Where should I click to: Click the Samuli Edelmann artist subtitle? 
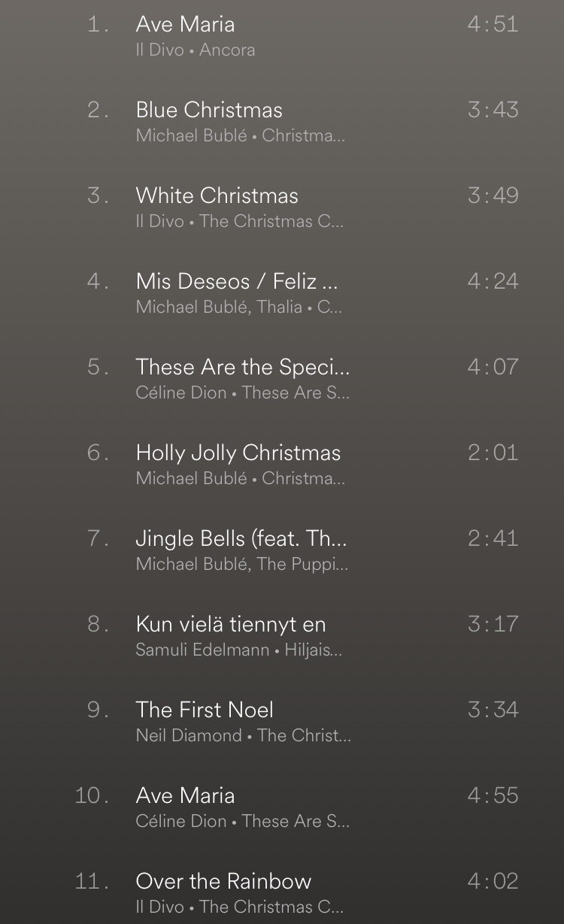coord(202,650)
